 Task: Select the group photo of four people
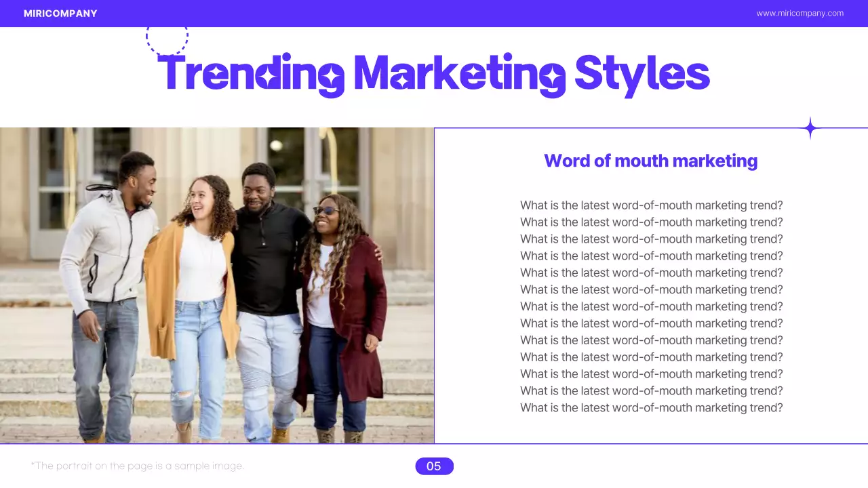tap(217, 285)
